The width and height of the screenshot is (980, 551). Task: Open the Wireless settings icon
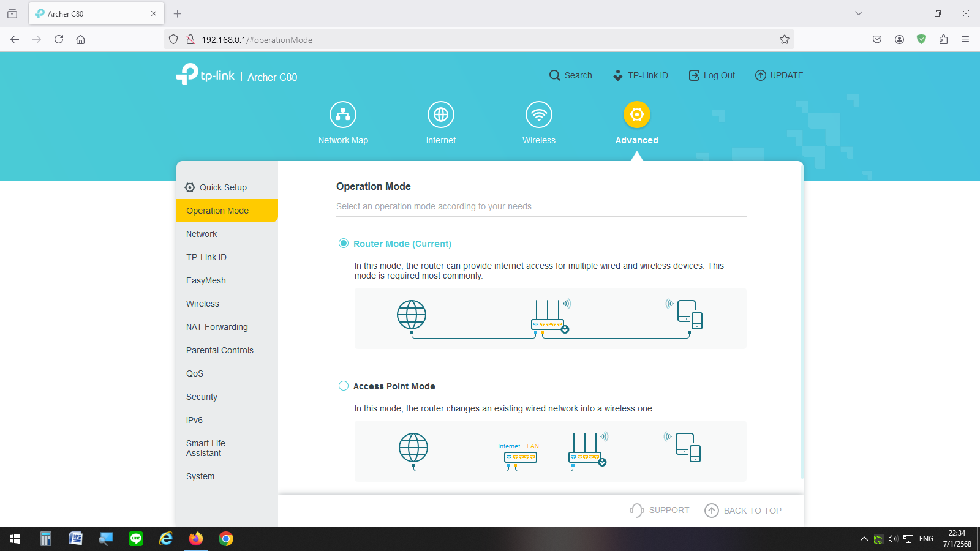click(539, 114)
